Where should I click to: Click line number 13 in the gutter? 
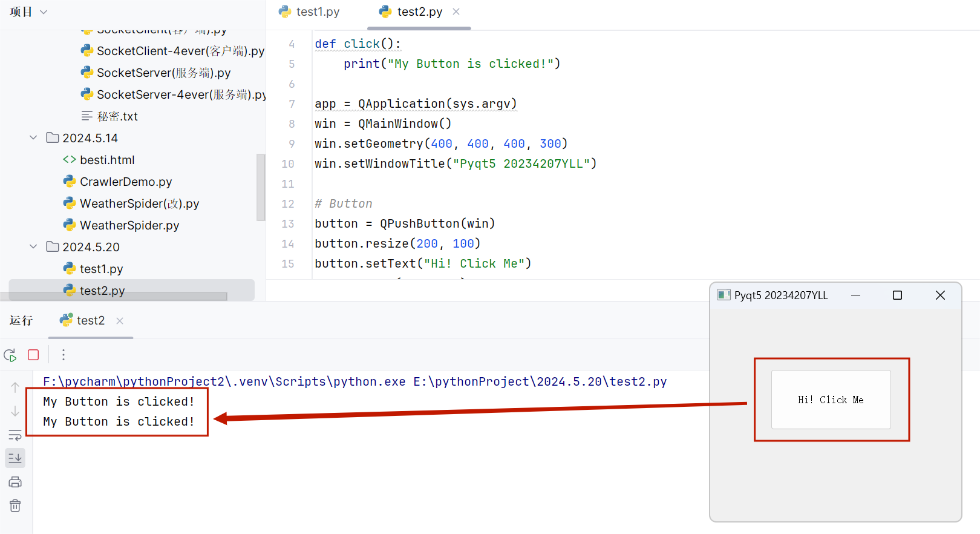[x=287, y=223]
